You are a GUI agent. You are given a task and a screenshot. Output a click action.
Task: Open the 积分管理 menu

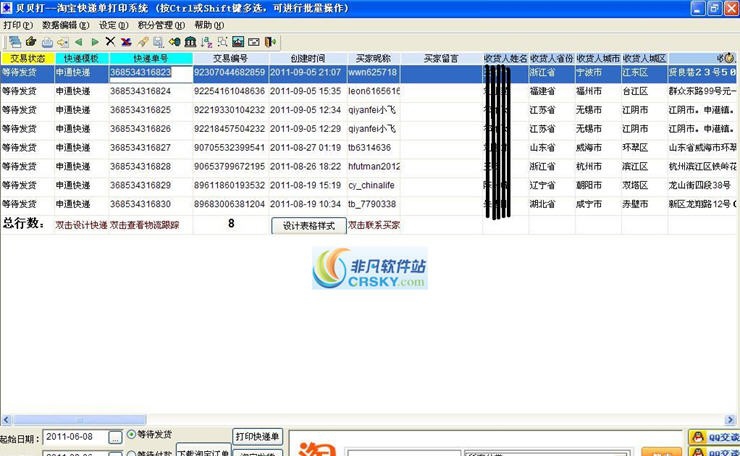click(x=161, y=25)
